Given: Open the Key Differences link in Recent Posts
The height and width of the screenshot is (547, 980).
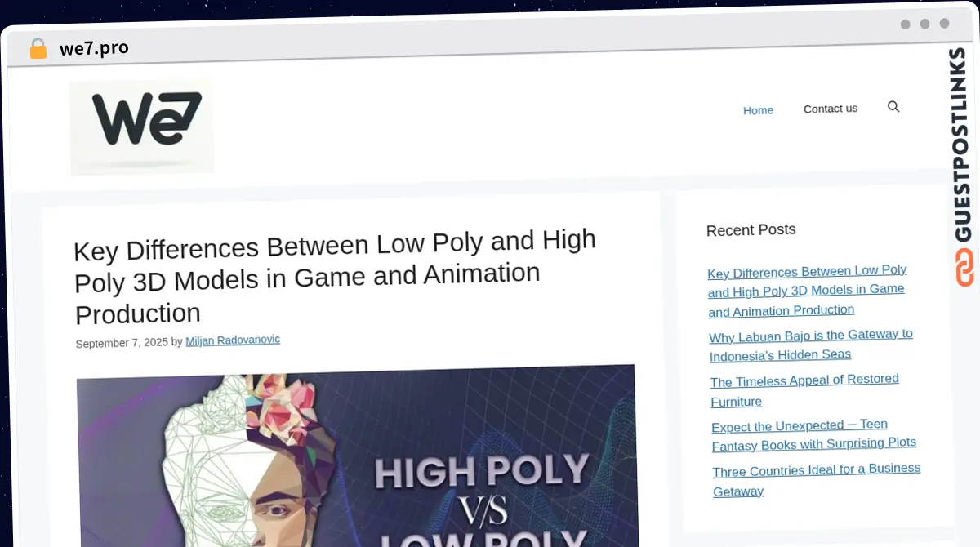Looking at the screenshot, I should tap(806, 291).
